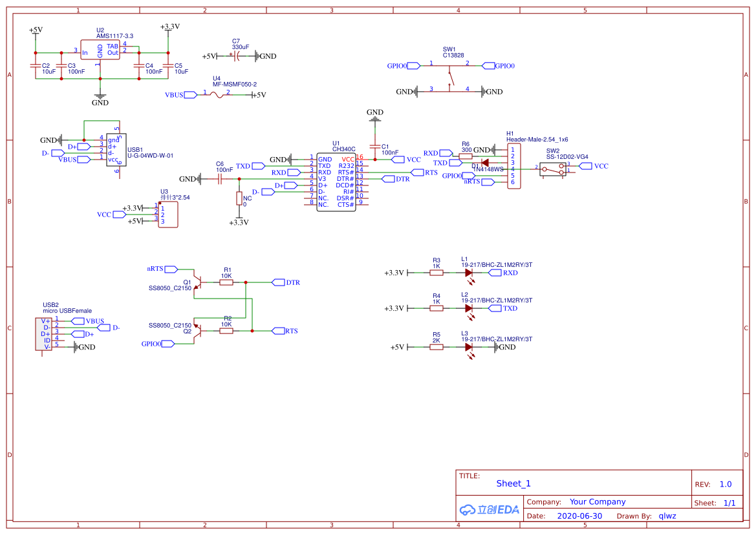The image size is (756, 535).
Task: Select transistor Q1 SS8050 symbol
Action: (x=197, y=283)
